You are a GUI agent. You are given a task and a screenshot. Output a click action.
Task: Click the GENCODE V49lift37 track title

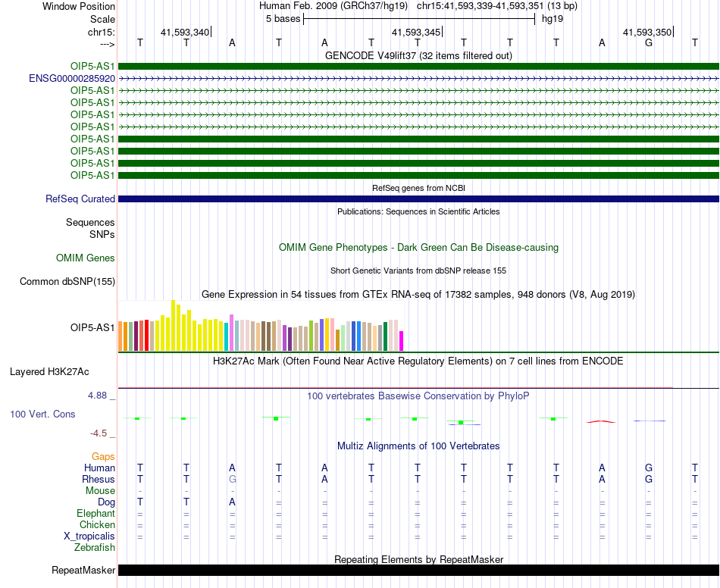click(419, 55)
